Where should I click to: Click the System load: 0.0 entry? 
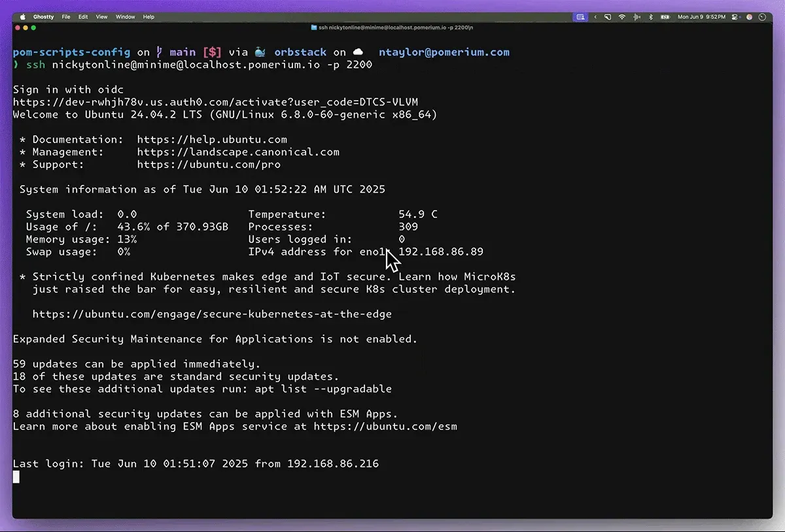tap(81, 214)
